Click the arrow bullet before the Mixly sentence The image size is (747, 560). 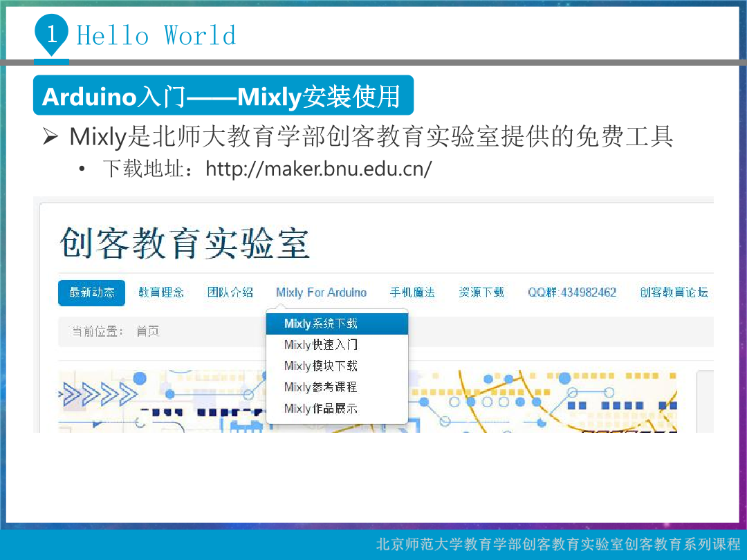coord(50,136)
